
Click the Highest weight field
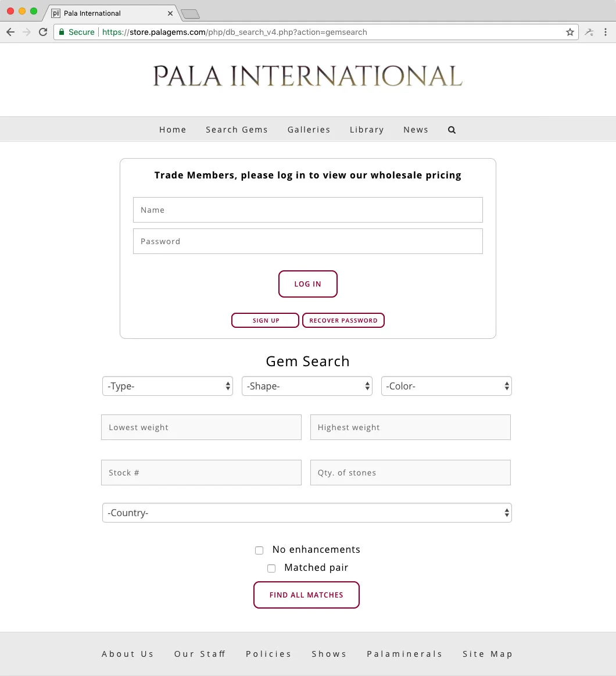point(410,427)
